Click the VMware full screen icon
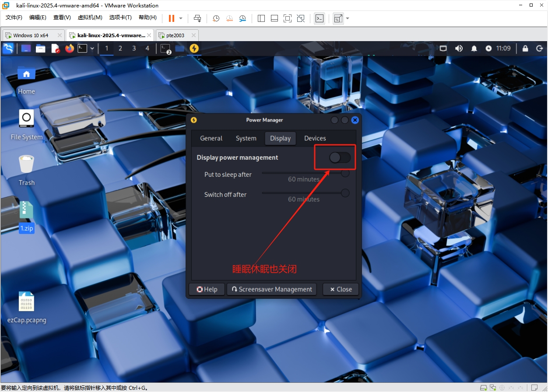Viewport: 548px width, 392px height. pos(287,18)
